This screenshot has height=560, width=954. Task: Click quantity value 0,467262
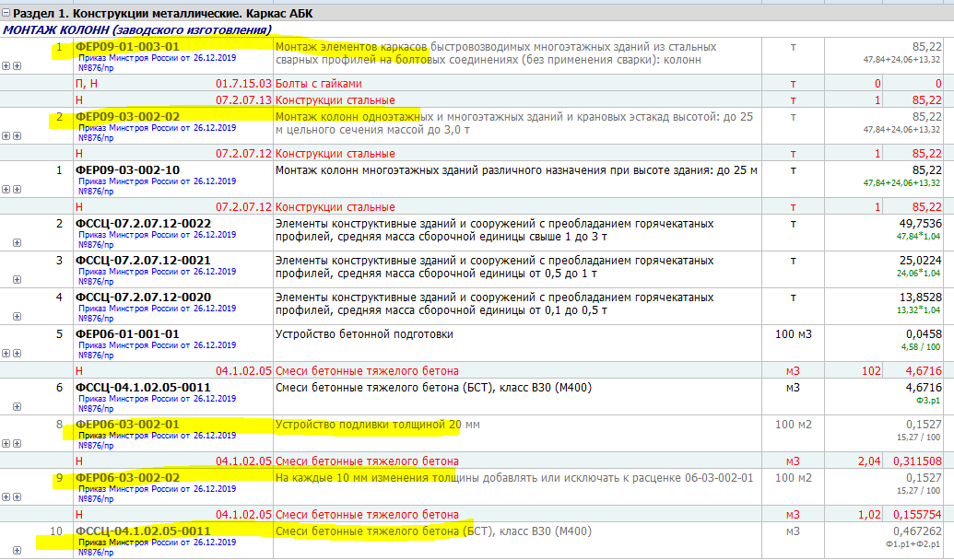pyautogui.click(x=917, y=531)
